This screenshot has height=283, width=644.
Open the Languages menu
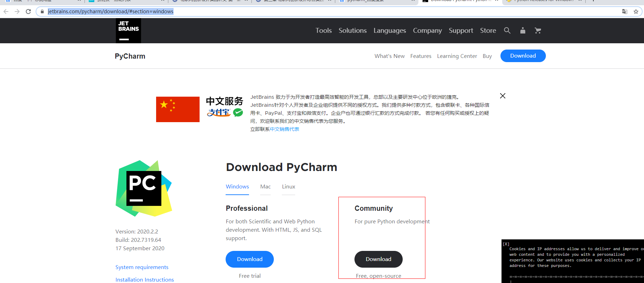pos(390,30)
